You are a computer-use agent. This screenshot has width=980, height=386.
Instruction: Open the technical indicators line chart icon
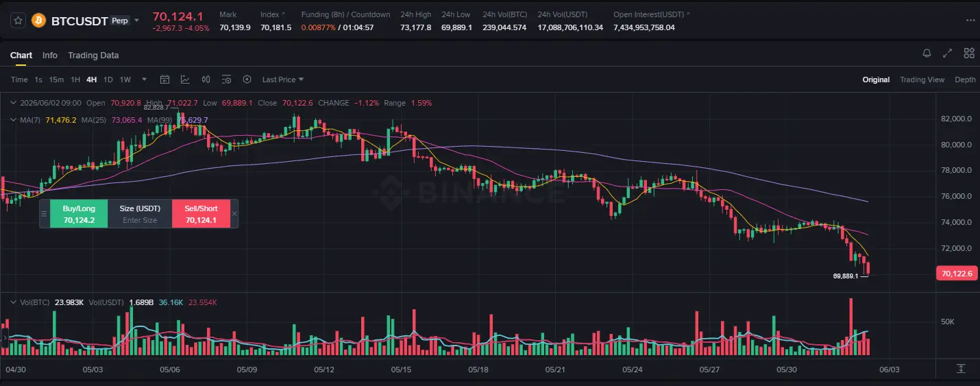click(x=185, y=80)
